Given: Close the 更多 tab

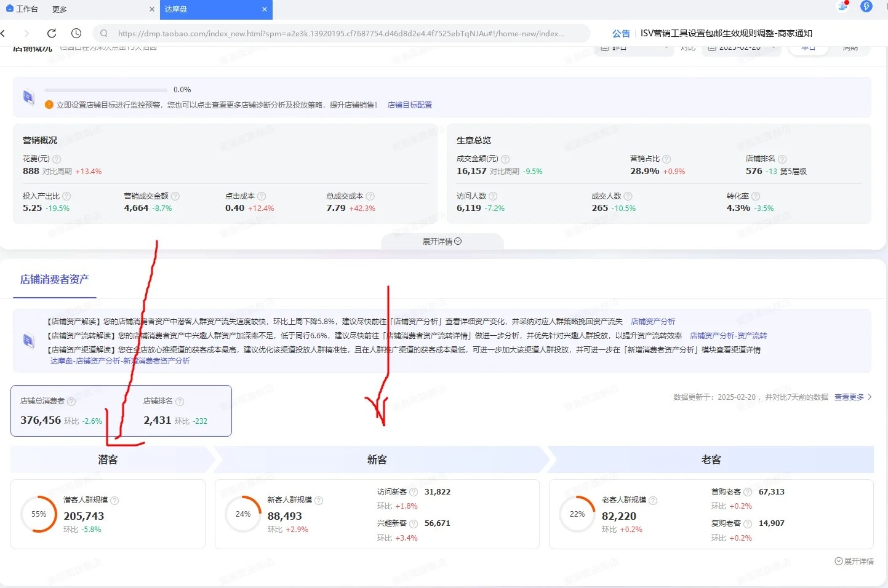Looking at the screenshot, I should click(x=152, y=9).
